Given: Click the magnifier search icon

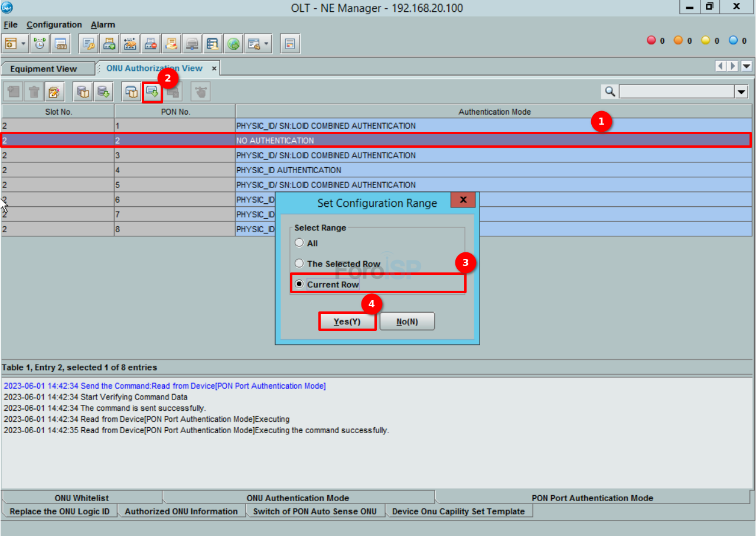Looking at the screenshot, I should 610,92.
